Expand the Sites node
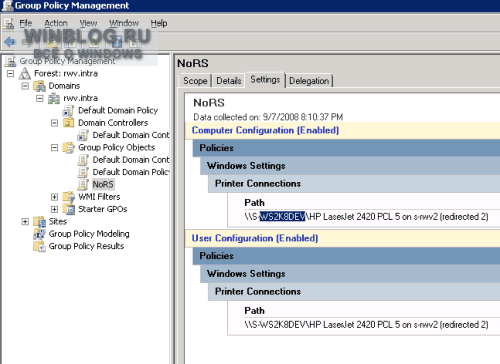 point(25,222)
